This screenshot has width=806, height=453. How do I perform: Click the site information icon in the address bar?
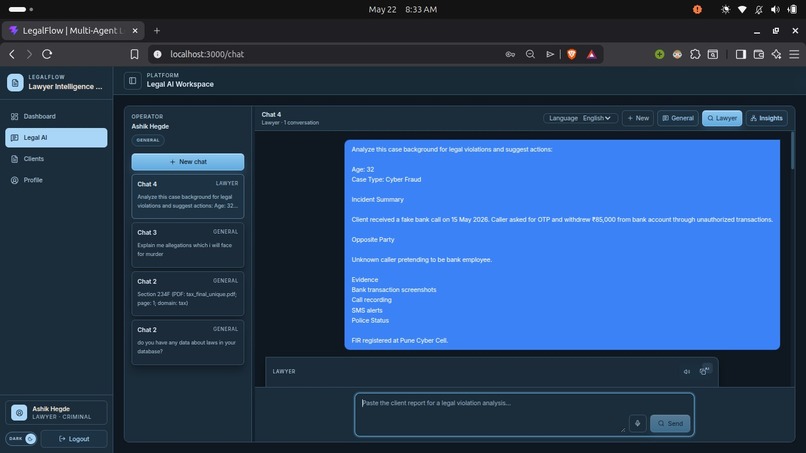tap(158, 54)
